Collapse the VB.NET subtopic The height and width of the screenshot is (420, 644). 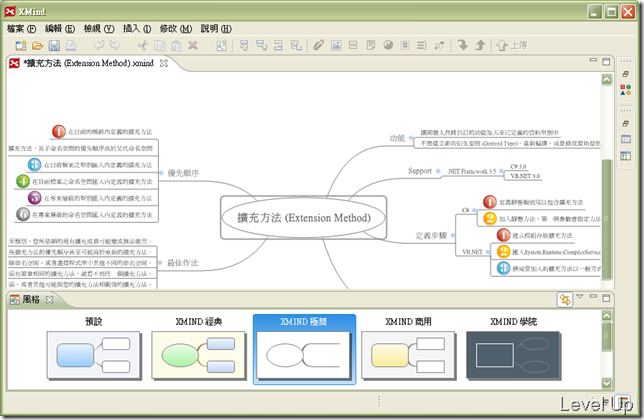point(488,252)
